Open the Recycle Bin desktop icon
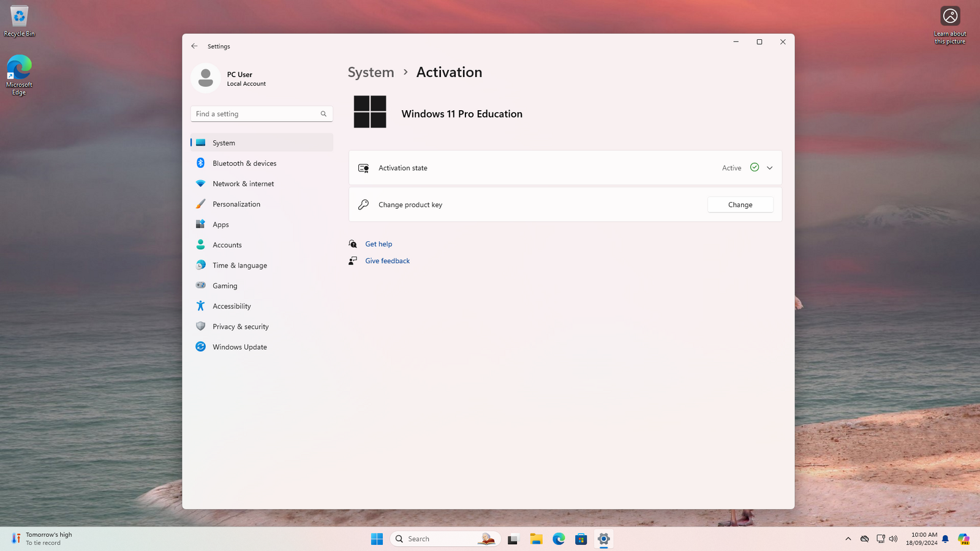The width and height of the screenshot is (980, 551). click(19, 21)
